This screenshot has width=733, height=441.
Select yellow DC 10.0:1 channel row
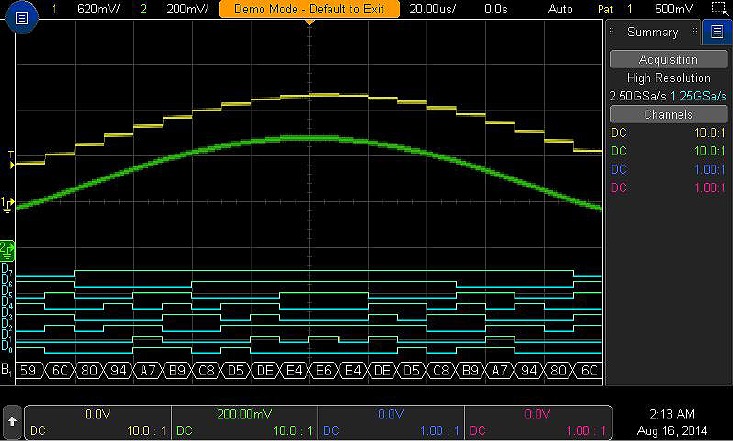click(668, 133)
